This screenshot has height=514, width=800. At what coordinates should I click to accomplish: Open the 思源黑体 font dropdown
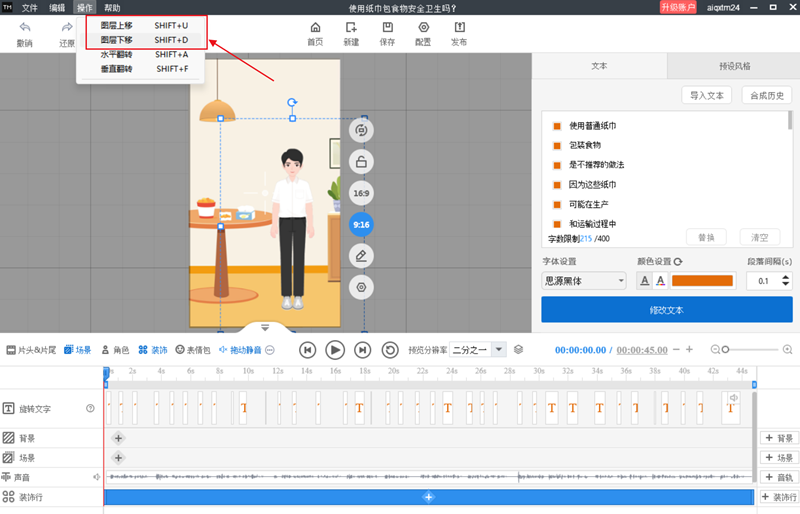coord(584,281)
